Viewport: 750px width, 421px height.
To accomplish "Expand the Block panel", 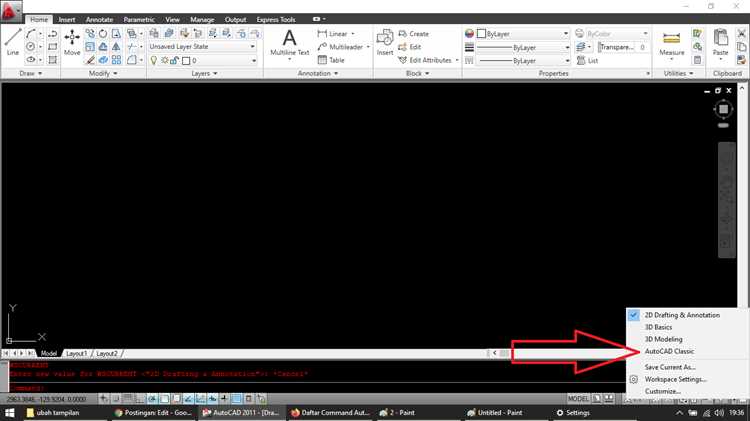I will 418,74.
